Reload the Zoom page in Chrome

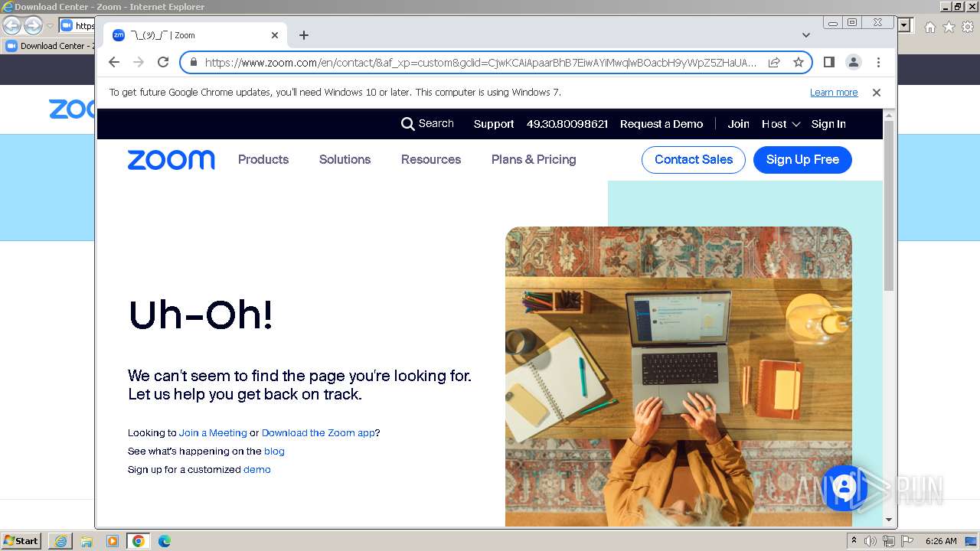click(163, 62)
